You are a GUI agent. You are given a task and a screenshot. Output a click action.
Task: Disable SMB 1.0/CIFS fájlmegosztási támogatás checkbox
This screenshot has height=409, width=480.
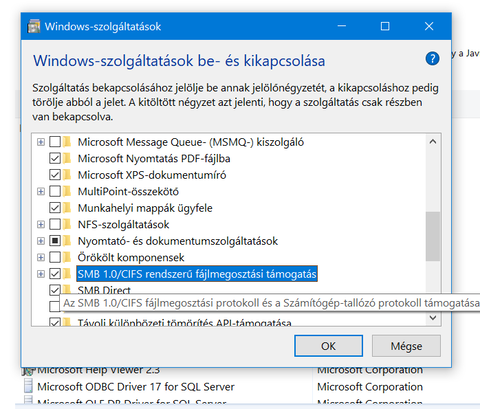click(55, 274)
